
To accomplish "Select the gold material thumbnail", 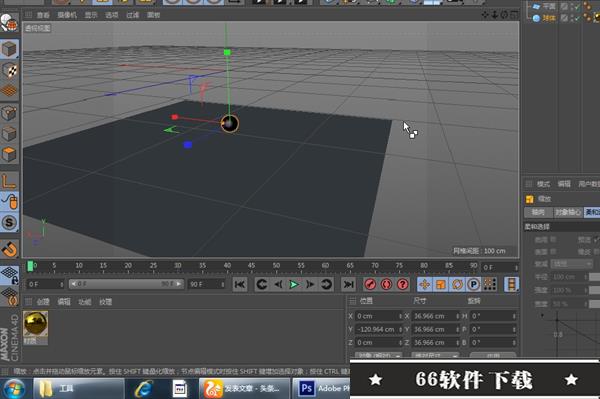I will (x=36, y=324).
